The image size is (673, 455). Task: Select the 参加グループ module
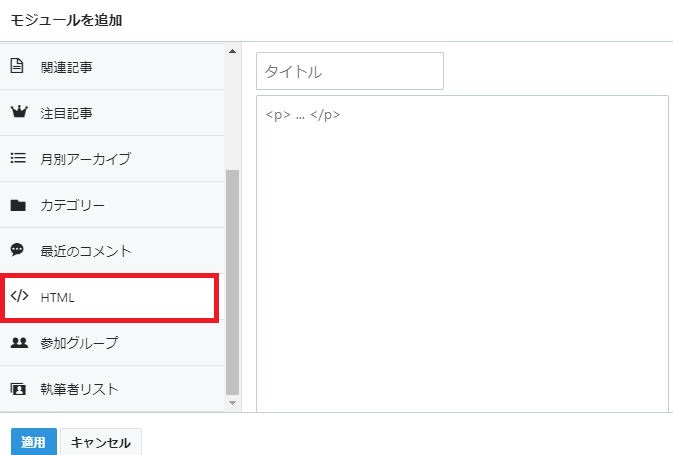point(112,343)
